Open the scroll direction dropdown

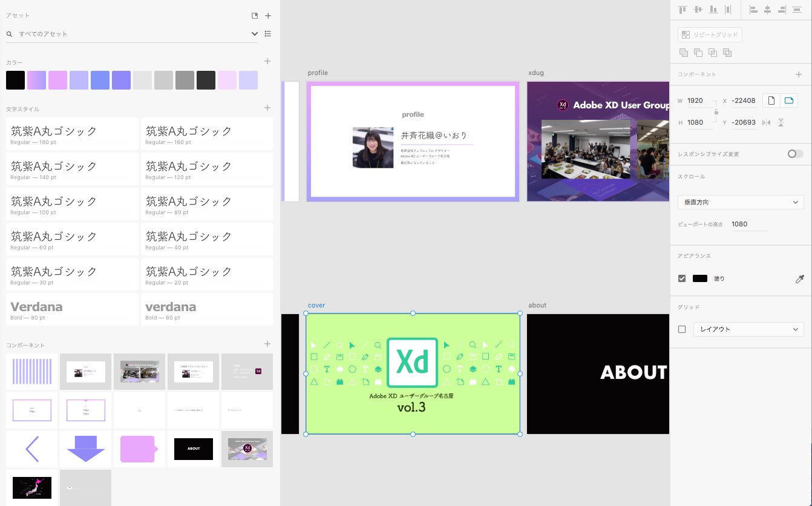[x=741, y=202]
